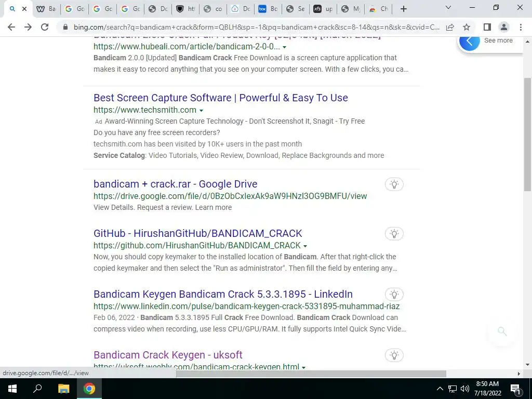View site security lock info
Screen dimensions: 532x399
[65, 27]
